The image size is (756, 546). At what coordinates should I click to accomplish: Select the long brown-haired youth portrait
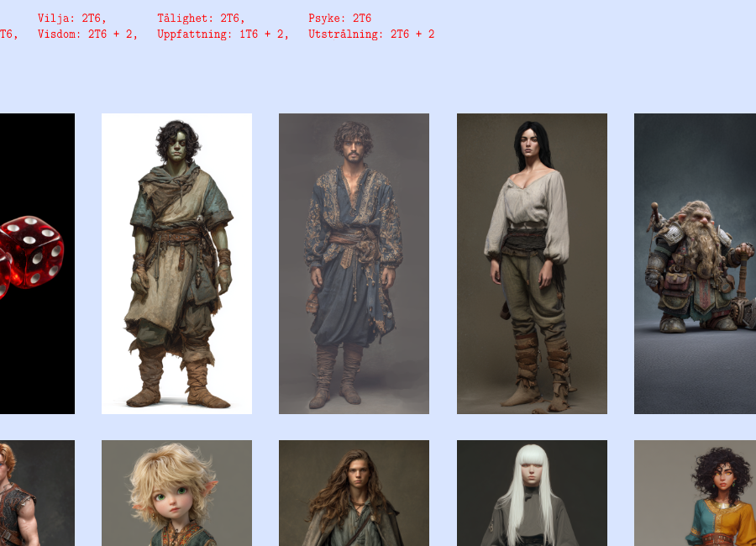354,493
